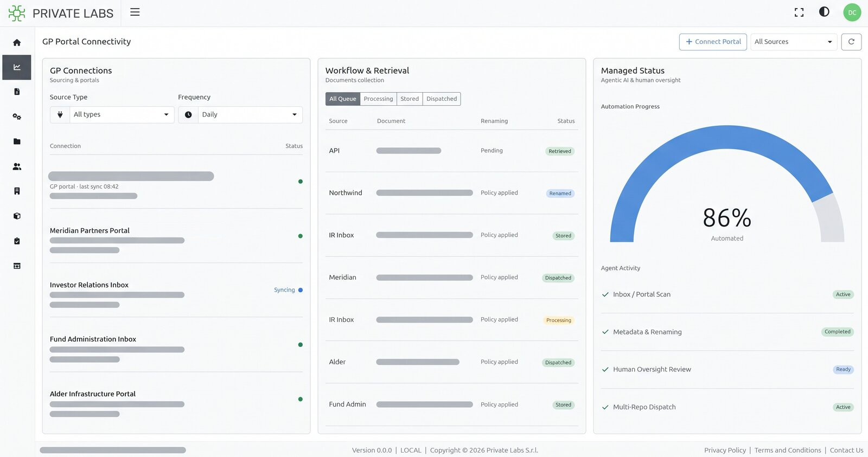Click the Retrieved status badge
The width and height of the screenshot is (868, 457).
click(560, 151)
